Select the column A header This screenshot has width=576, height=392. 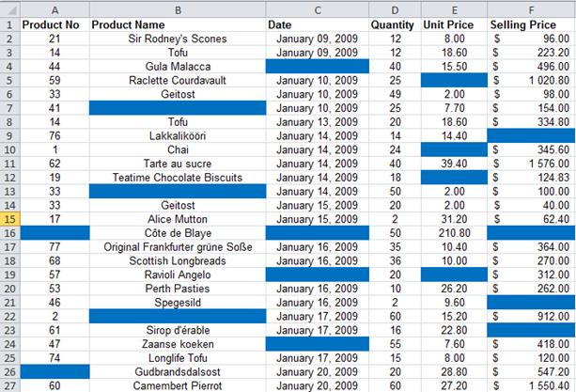(53, 8)
